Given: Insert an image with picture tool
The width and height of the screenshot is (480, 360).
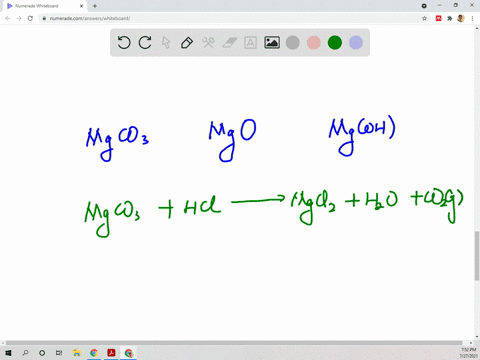Looking at the screenshot, I should point(272,43).
